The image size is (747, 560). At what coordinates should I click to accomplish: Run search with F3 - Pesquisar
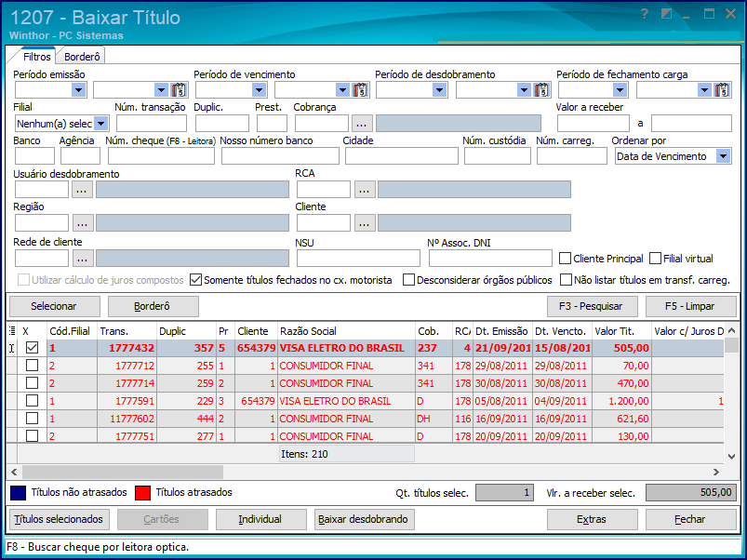pyautogui.click(x=592, y=306)
